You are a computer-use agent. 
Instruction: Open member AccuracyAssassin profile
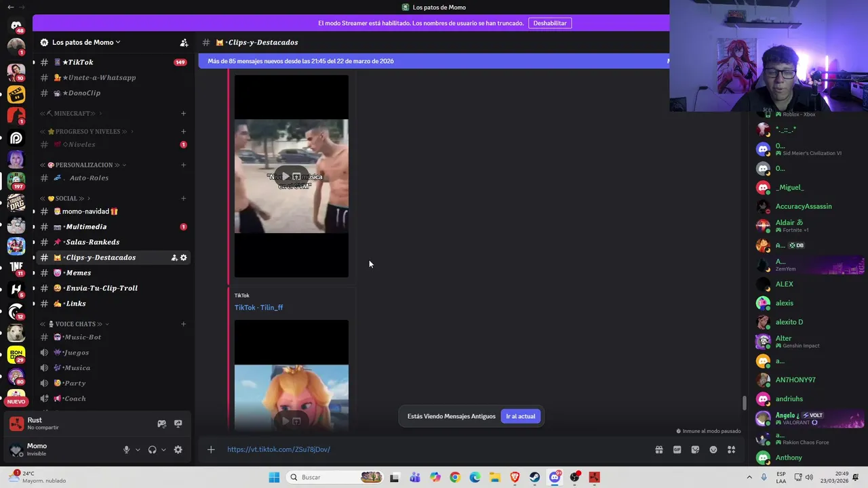[x=803, y=206]
